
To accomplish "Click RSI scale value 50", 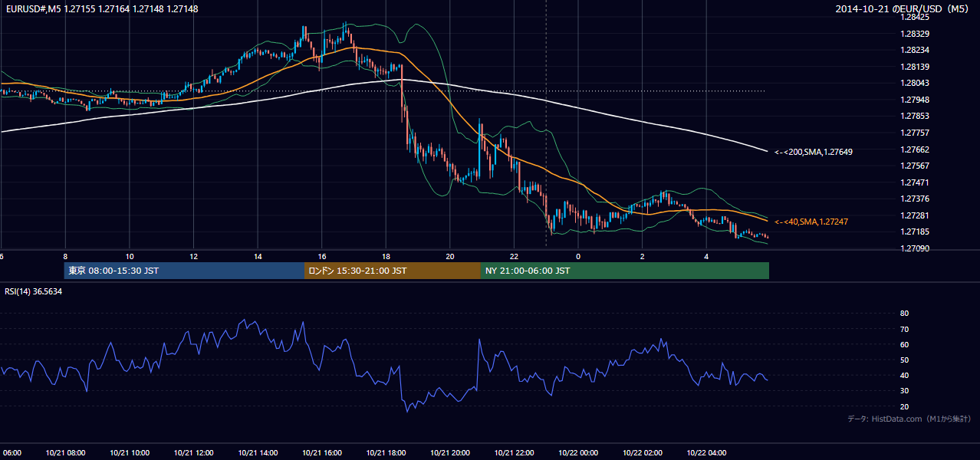I will pyautogui.click(x=904, y=360).
